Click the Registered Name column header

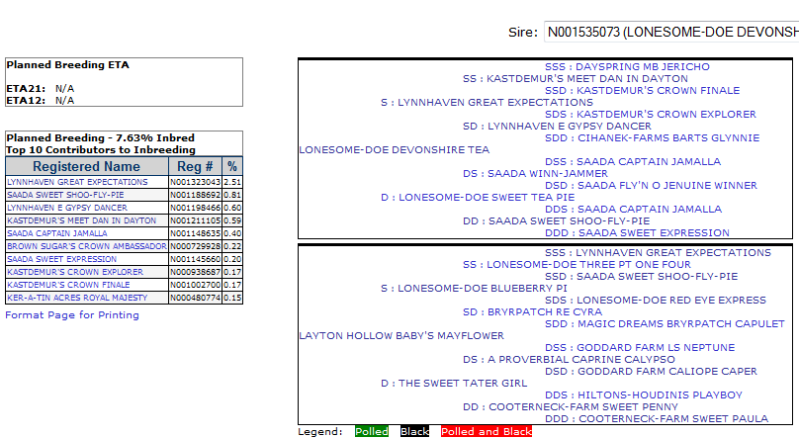(86, 167)
